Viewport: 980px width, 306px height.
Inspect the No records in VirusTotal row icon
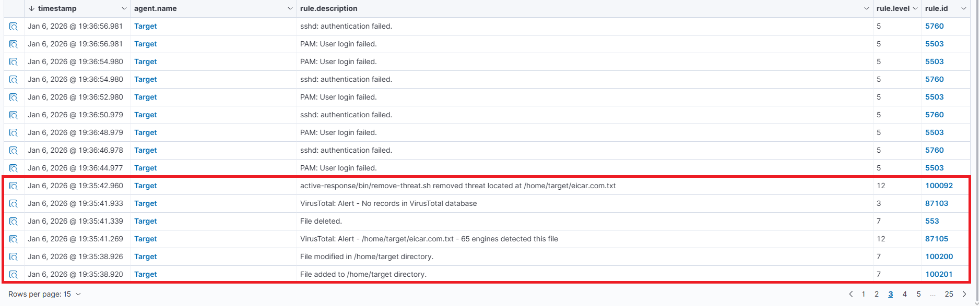(x=14, y=204)
